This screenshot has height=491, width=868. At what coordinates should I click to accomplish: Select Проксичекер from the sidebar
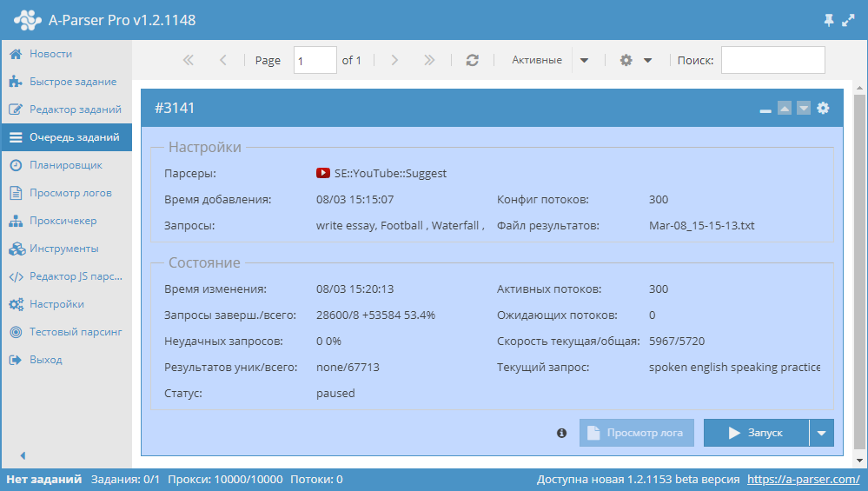[x=63, y=221]
